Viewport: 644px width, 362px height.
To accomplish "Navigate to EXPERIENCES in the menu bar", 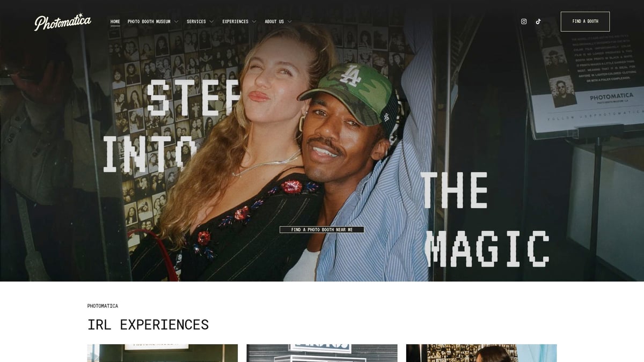I will [x=236, y=21].
